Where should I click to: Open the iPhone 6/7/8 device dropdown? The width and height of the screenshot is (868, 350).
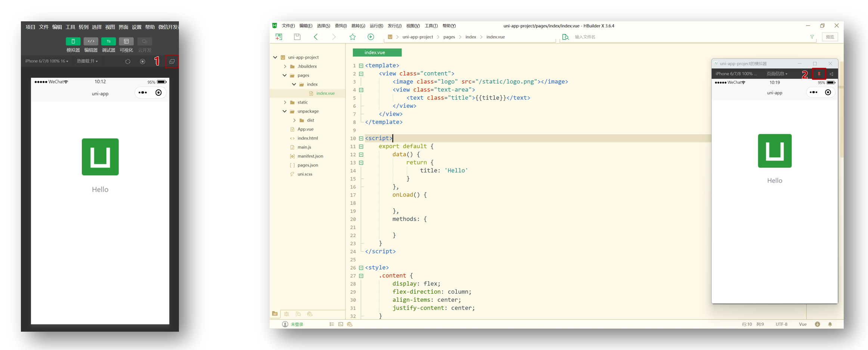coord(47,61)
